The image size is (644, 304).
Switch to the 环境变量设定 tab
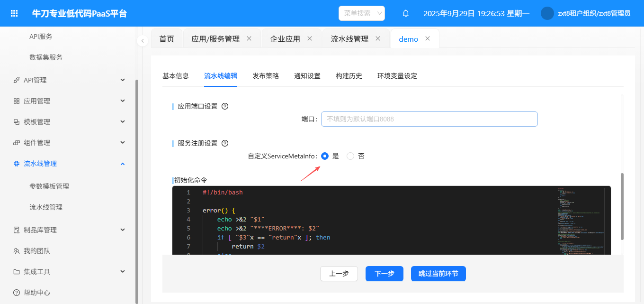[x=397, y=76]
